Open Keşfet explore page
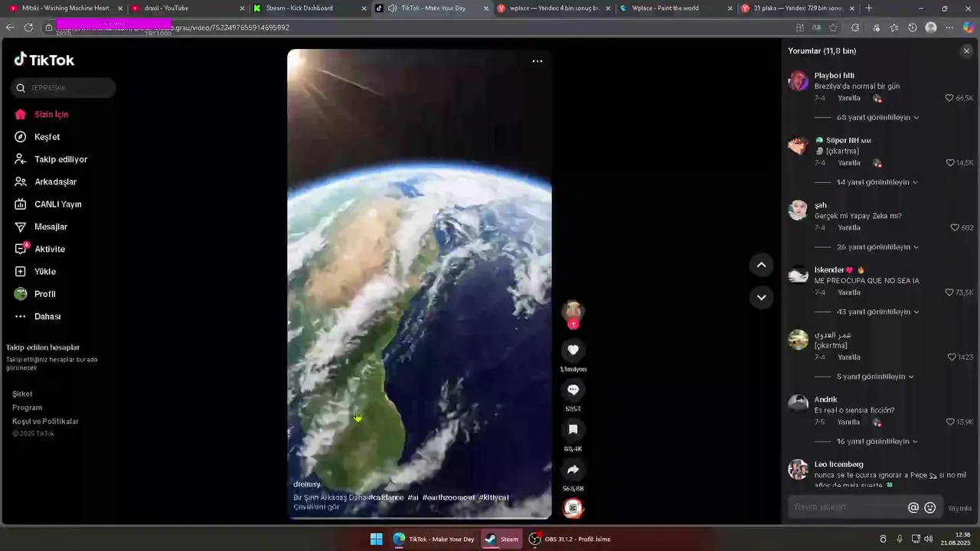 47,137
